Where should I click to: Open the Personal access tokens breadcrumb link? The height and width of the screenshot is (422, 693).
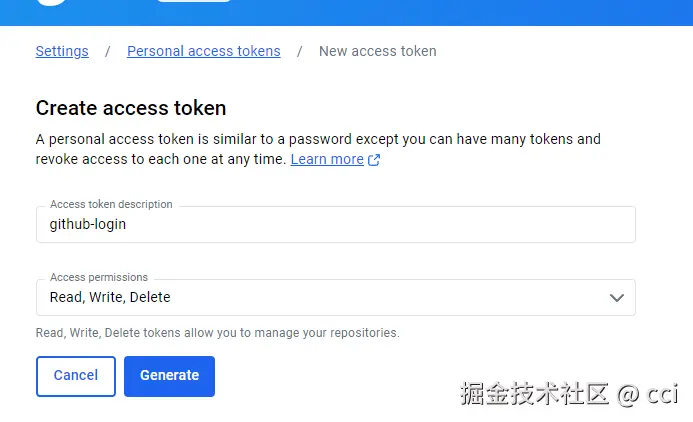pyautogui.click(x=203, y=51)
